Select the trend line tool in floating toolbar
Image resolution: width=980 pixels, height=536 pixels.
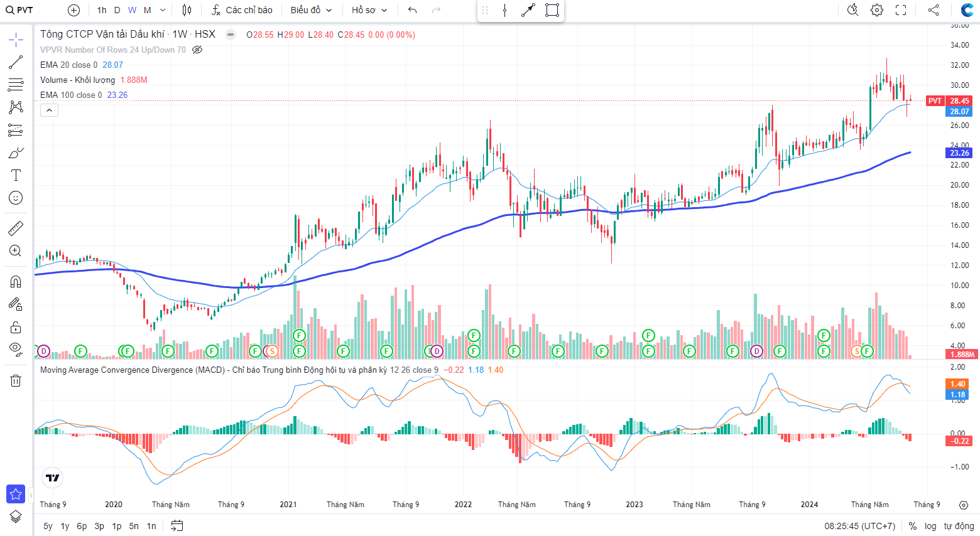(528, 10)
